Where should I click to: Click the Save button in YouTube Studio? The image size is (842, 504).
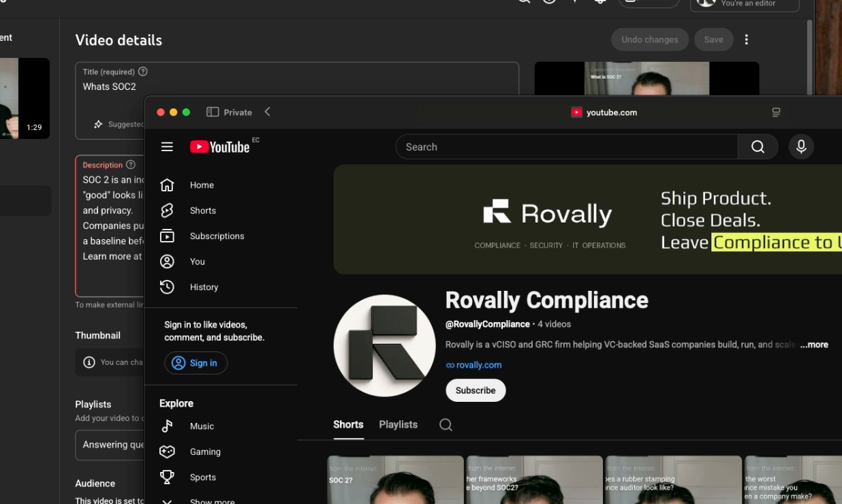point(714,40)
